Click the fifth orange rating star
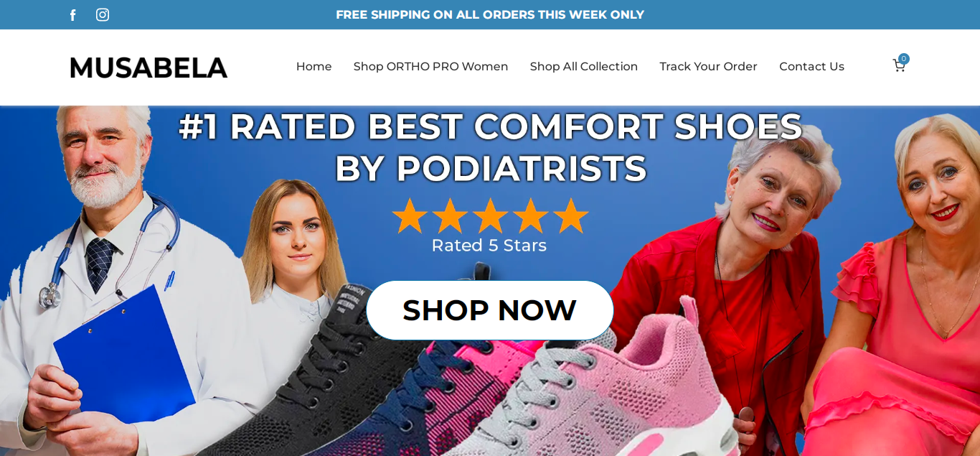 coord(571,215)
